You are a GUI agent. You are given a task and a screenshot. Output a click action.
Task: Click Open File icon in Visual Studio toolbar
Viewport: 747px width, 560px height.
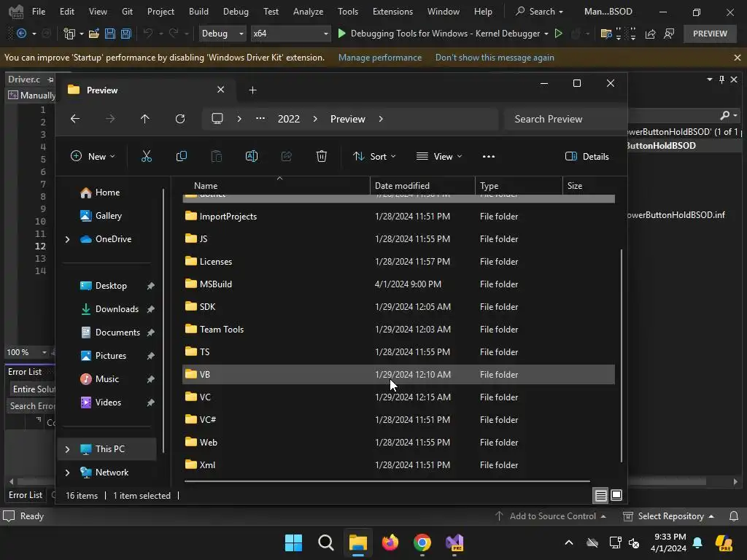point(94,34)
